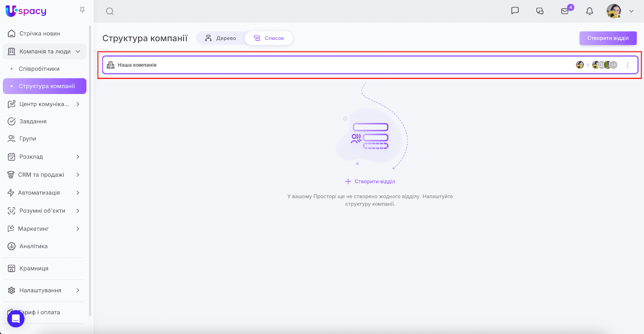Click the Структура компанії page heading

[145, 38]
